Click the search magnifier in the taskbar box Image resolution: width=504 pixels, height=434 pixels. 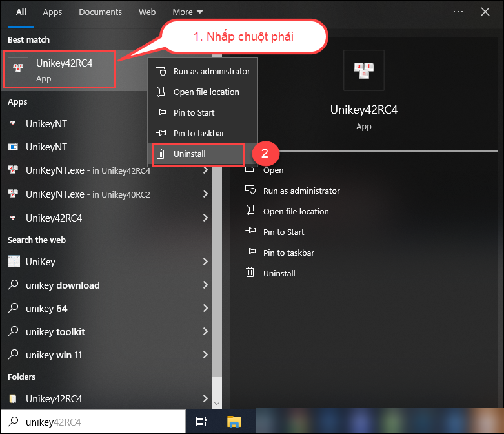click(x=13, y=422)
